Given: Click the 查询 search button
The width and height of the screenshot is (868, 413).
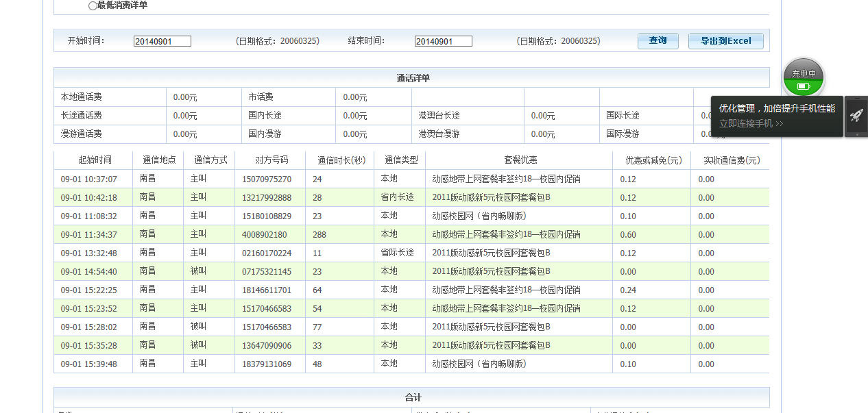Looking at the screenshot, I should tap(658, 41).
